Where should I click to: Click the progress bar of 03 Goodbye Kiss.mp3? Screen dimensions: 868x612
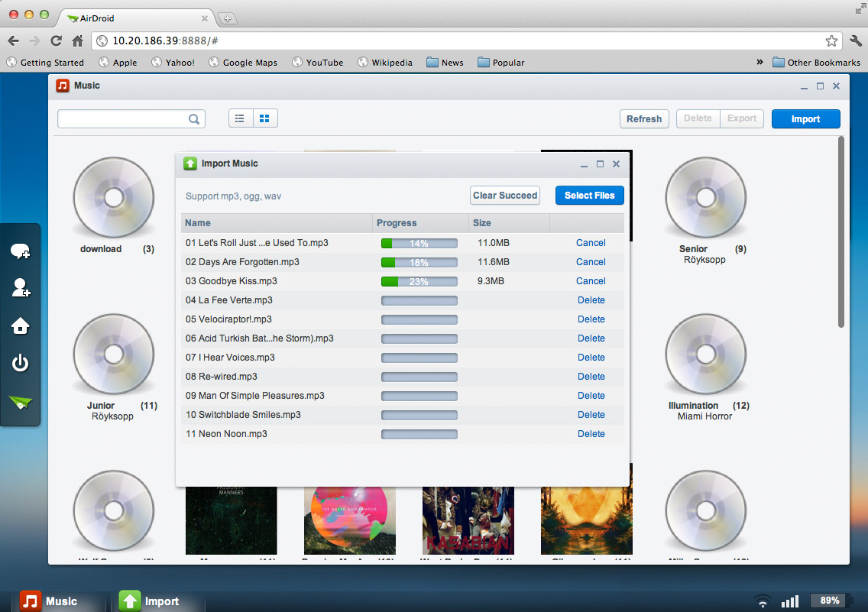point(419,280)
